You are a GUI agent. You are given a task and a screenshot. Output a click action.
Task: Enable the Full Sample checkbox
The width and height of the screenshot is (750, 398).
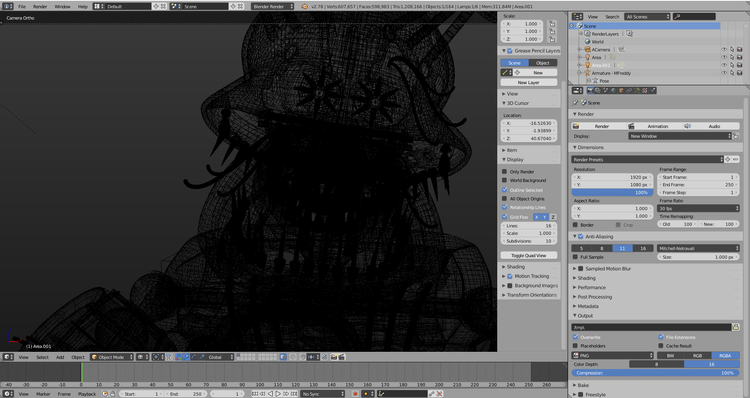pyautogui.click(x=575, y=257)
